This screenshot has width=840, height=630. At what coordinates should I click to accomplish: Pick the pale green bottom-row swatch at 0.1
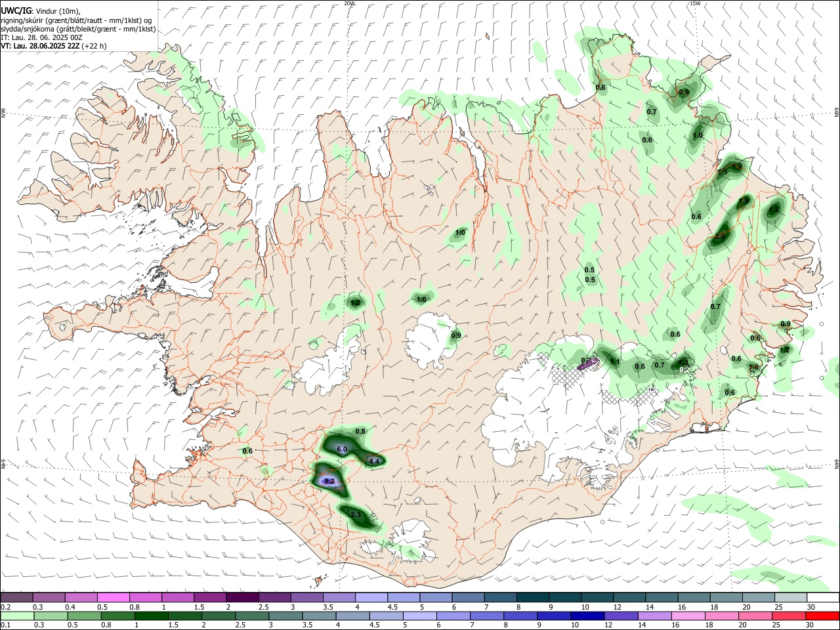coord(18,616)
